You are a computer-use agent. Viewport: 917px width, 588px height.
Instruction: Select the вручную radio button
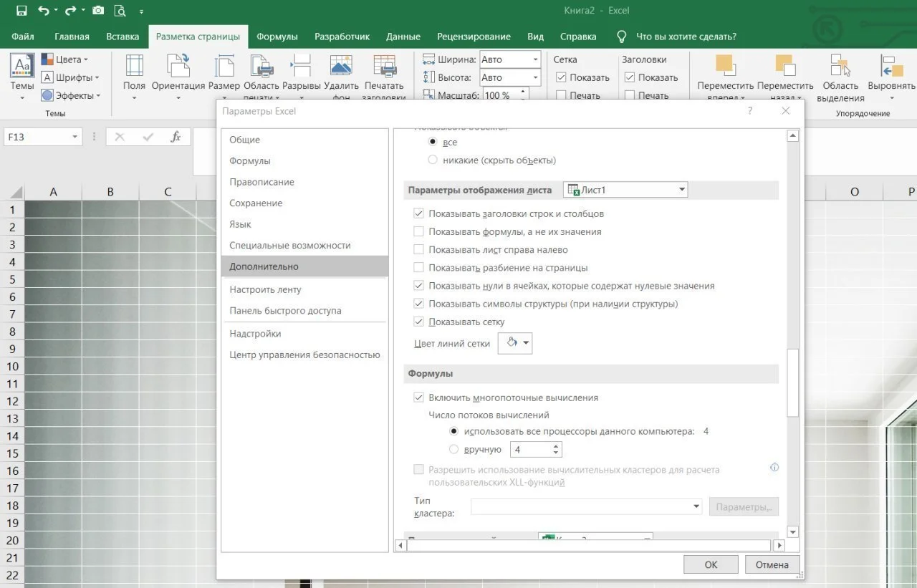pos(453,450)
